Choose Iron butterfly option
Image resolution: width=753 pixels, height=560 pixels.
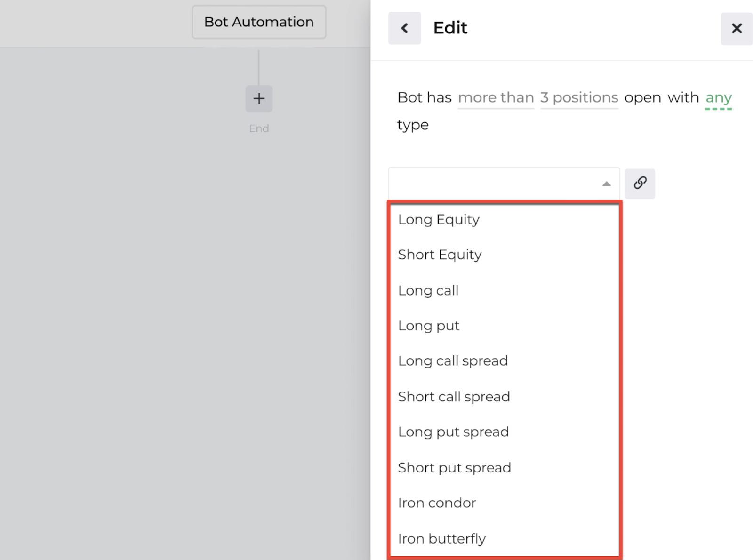504,538
